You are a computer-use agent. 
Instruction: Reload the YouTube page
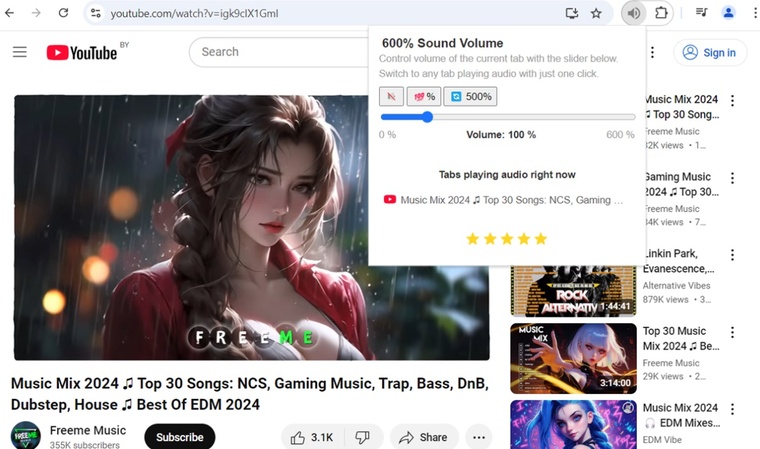point(63,13)
